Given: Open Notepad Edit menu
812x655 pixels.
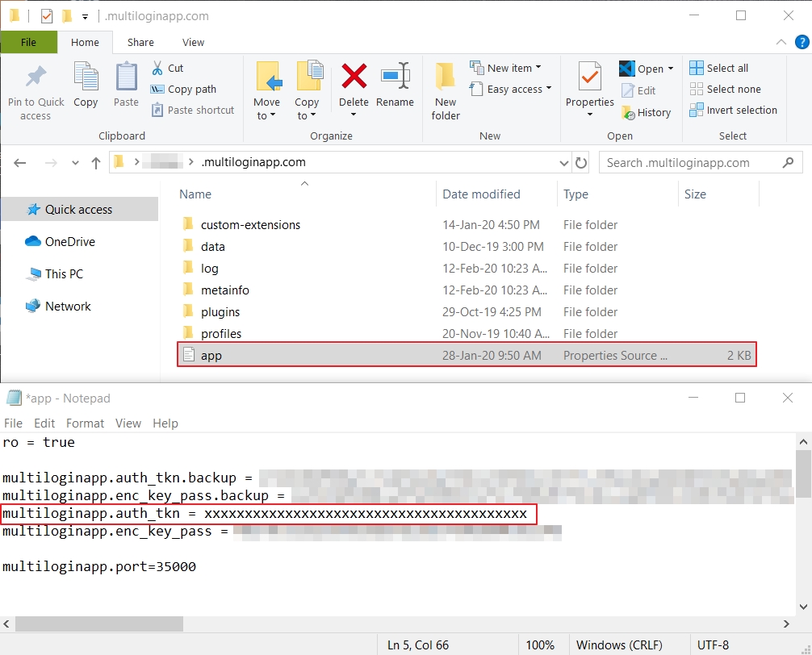Looking at the screenshot, I should pyautogui.click(x=44, y=423).
